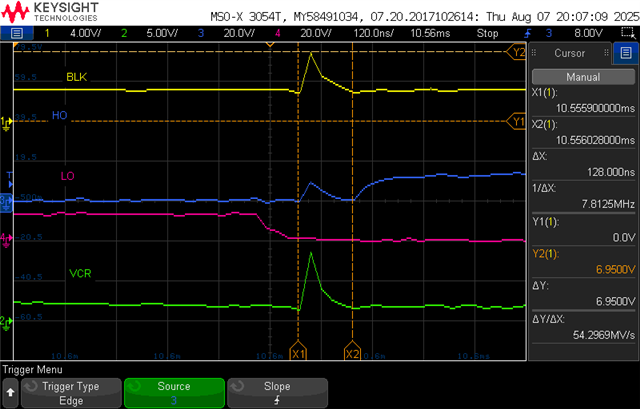This screenshot has height=409, width=640.
Task: Click channel 4 ground reference marker
Action: click(6, 240)
